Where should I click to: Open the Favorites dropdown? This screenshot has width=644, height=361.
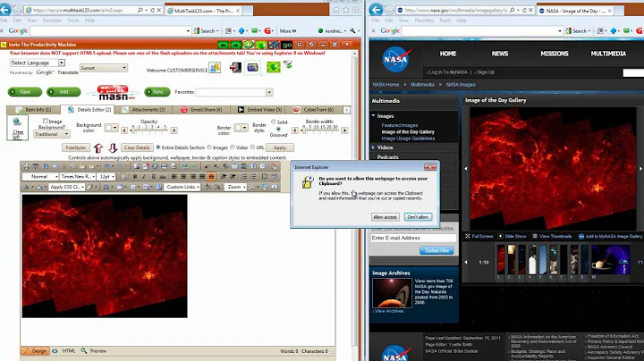point(234,92)
